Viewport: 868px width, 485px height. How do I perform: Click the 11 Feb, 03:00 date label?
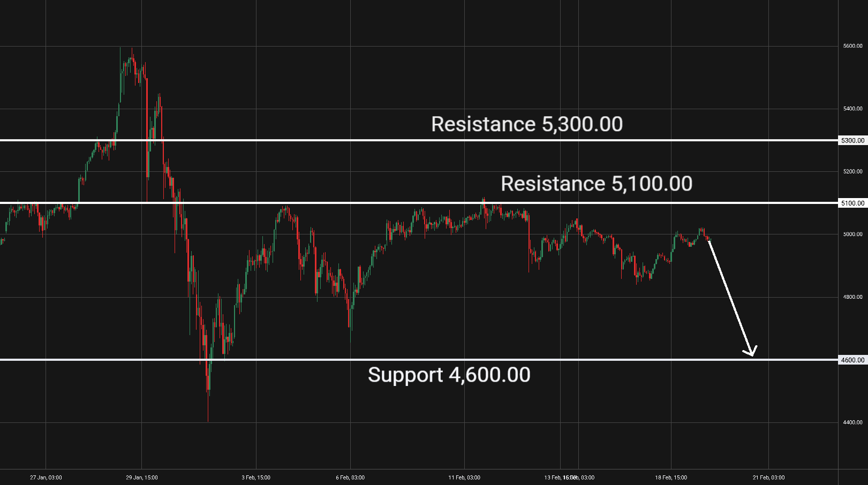464,478
